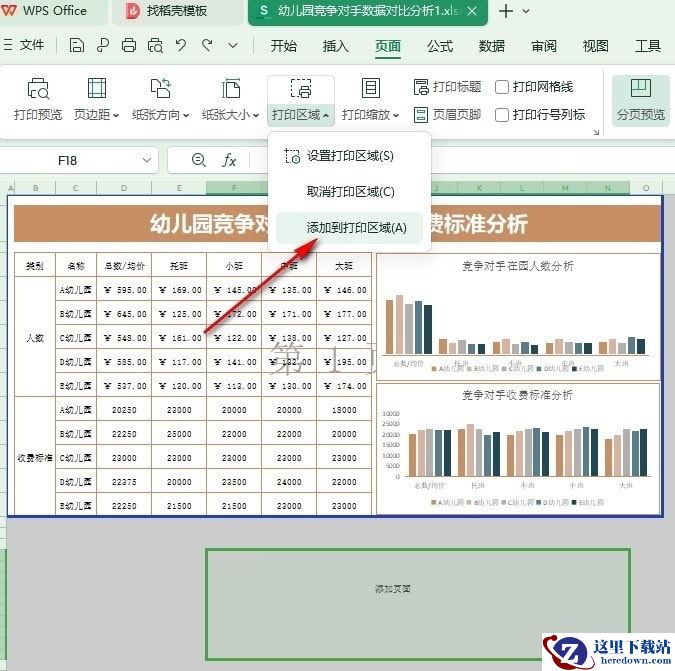Open 打印标题 print titles icon
Screen dimensions: 675x671
[x=447, y=87]
